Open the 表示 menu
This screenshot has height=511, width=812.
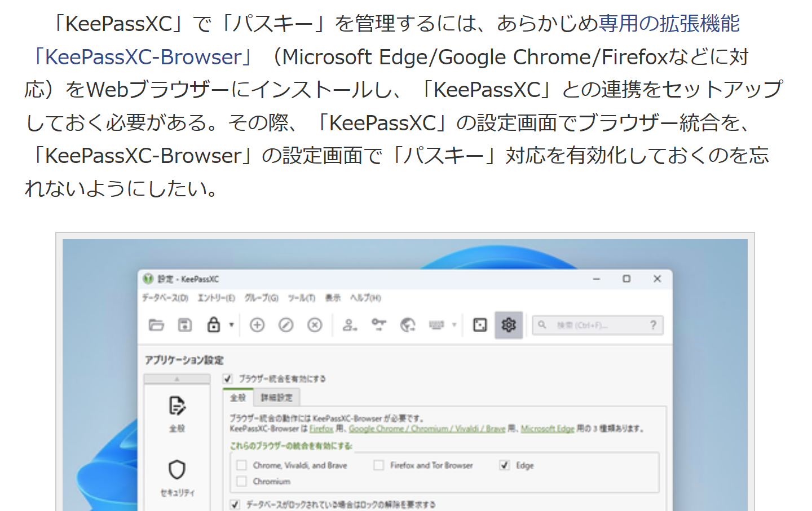[333, 298]
